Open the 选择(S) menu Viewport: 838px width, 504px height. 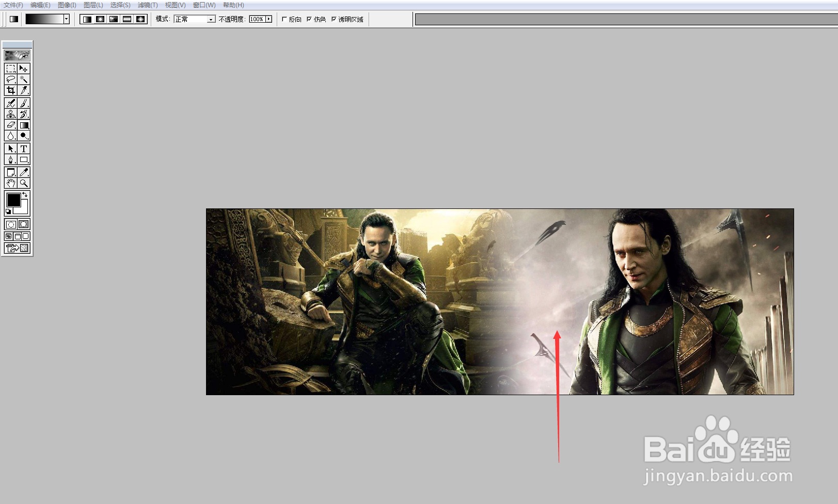point(120,5)
